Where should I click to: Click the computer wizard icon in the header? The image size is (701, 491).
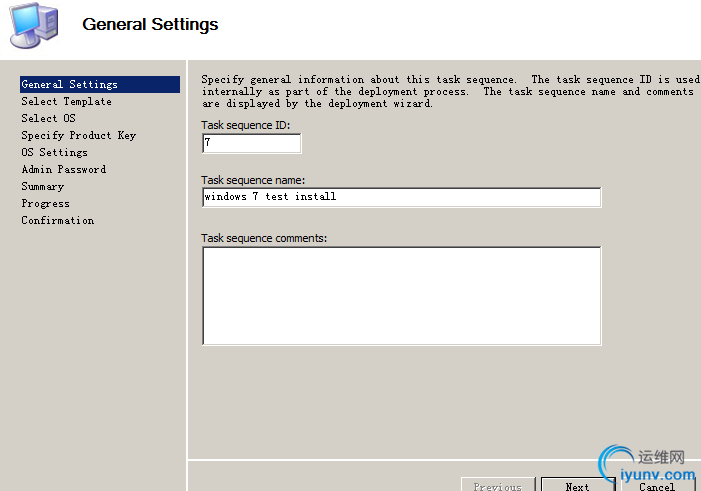pyautogui.click(x=34, y=27)
